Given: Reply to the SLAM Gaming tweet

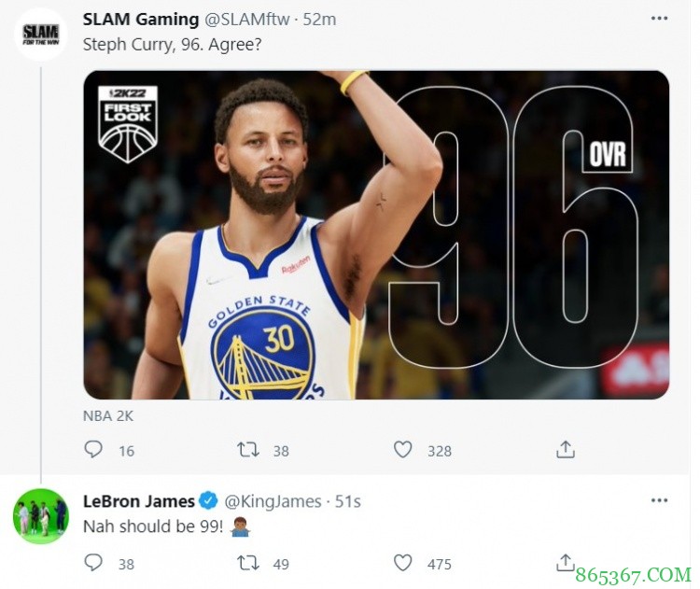Looking at the screenshot, I should tap(93, 450).
